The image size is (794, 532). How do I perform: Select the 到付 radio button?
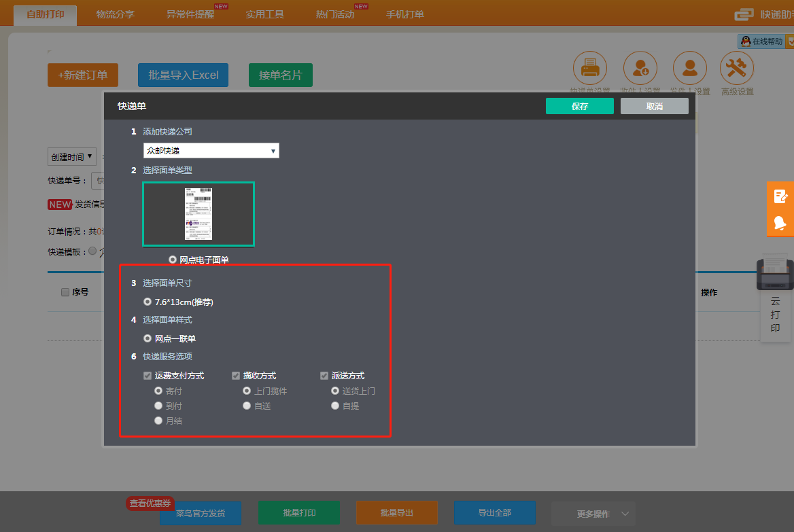tap(158, 406)
